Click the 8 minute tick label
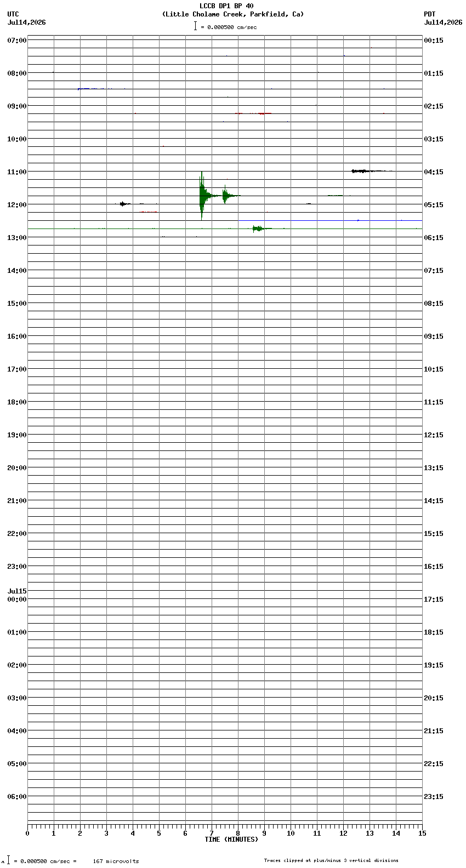Screen dimensions: 466x868 [x=238, y=833]
